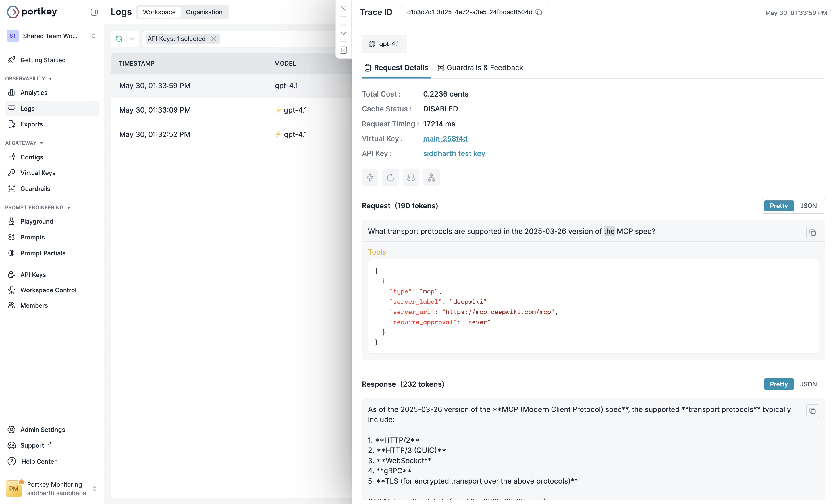Click the lightning bolt action icon

click(370, 178)
